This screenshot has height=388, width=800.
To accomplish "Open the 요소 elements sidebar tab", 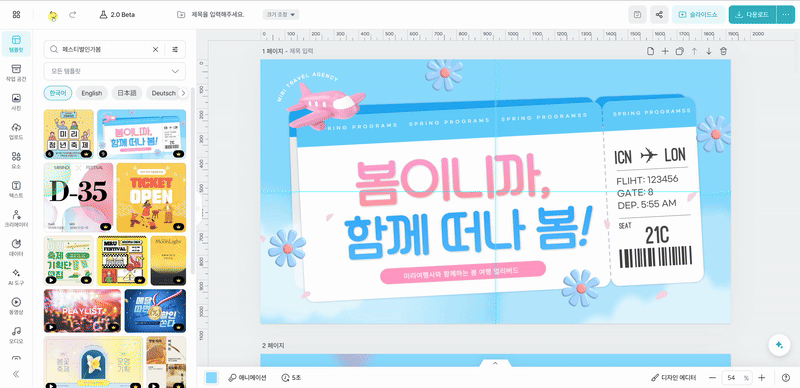I will click(x=16, y=160).
